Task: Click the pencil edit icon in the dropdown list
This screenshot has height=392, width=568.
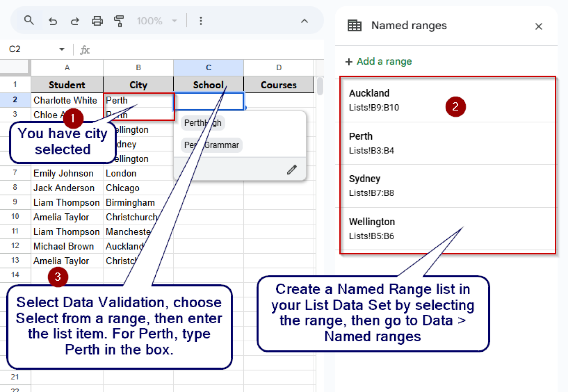Action: (292, 169)
